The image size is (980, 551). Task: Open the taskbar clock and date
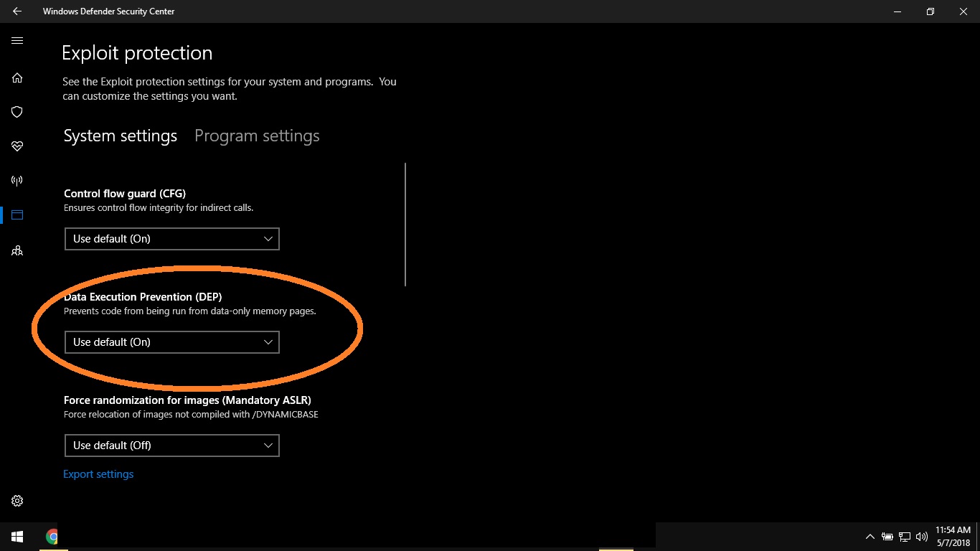[953, 537]
